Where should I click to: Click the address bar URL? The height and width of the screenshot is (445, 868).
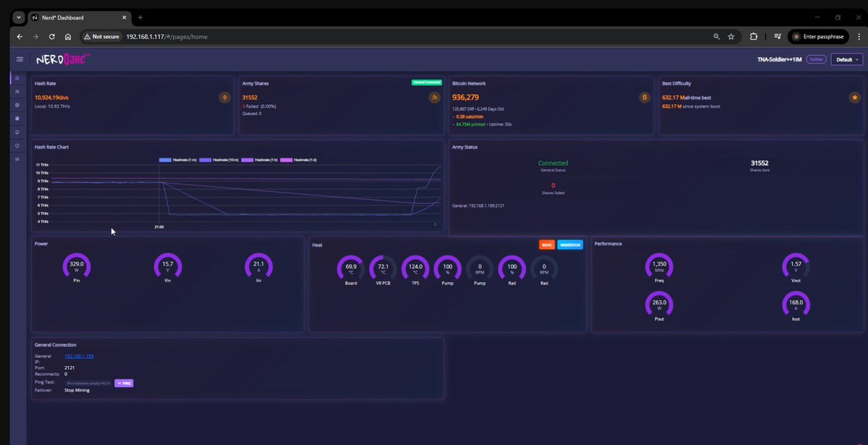167,36
